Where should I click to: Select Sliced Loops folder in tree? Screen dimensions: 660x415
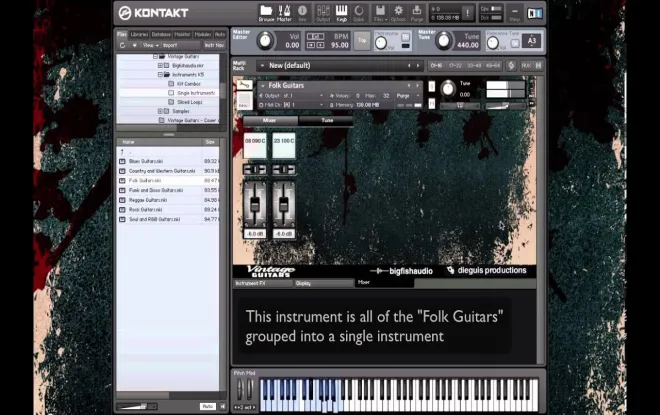point(189,102)
